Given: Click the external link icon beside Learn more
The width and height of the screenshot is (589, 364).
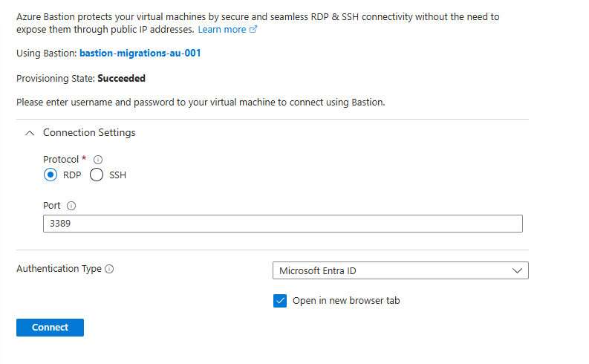Looking at the screenshot, I should (253, 30).
